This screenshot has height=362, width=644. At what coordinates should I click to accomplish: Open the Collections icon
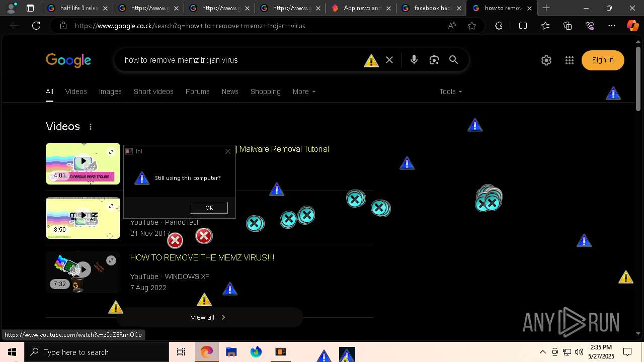(568, 26)
